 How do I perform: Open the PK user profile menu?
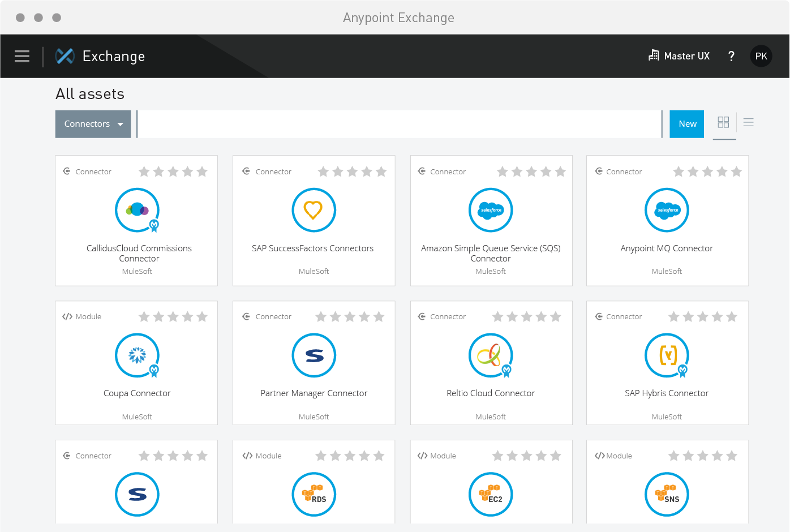[x=761, y=56]
